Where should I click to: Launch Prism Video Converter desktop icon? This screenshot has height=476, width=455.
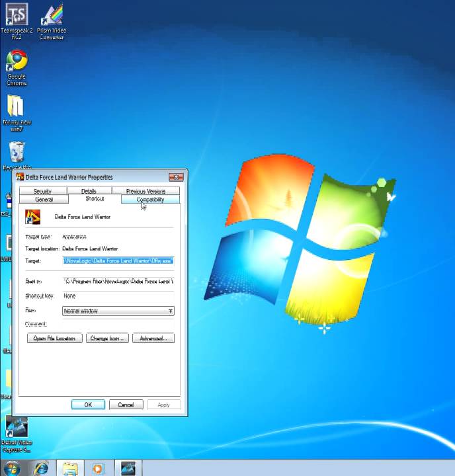tap(52, 21)
